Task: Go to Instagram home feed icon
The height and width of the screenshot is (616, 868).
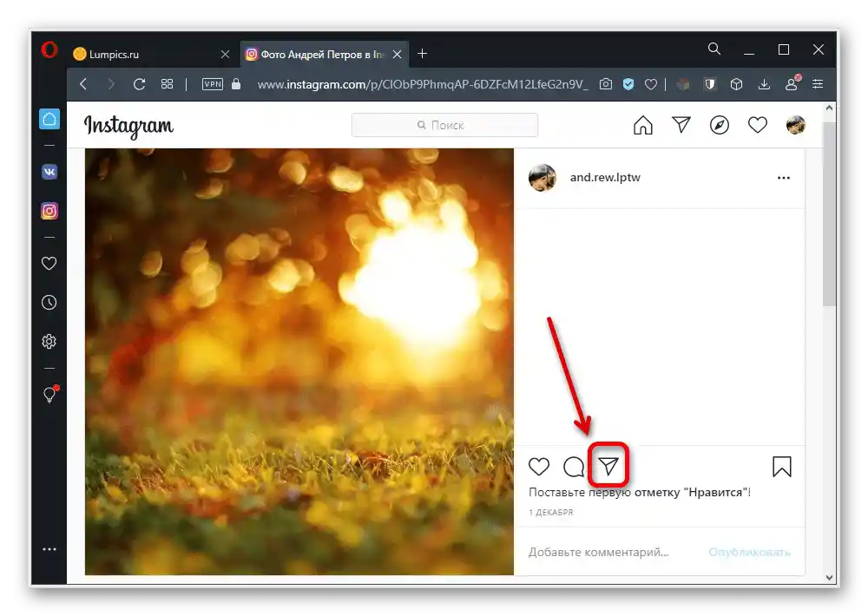Action: click(642, 125)
